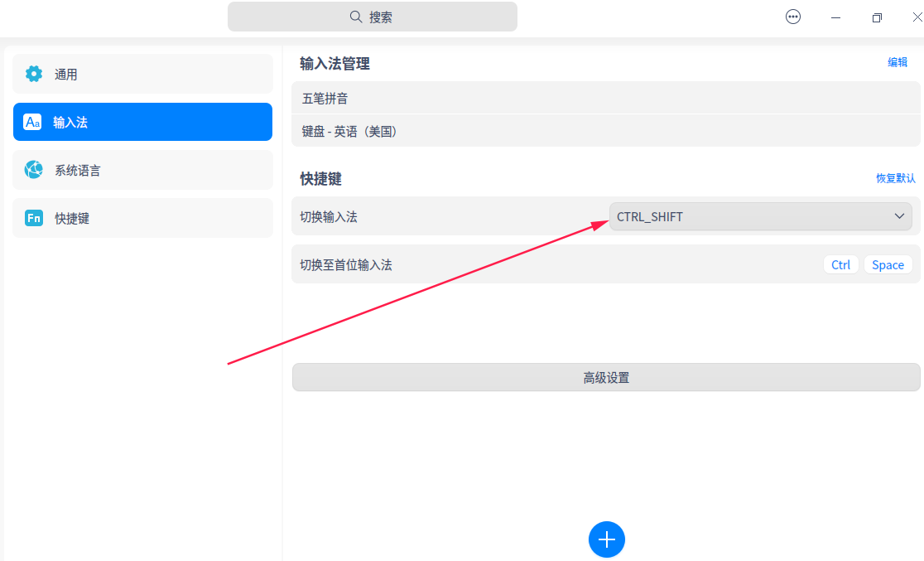924x561 pixels.
Task: Click the 输入法管理 heading
Action: tap(334, 63)
